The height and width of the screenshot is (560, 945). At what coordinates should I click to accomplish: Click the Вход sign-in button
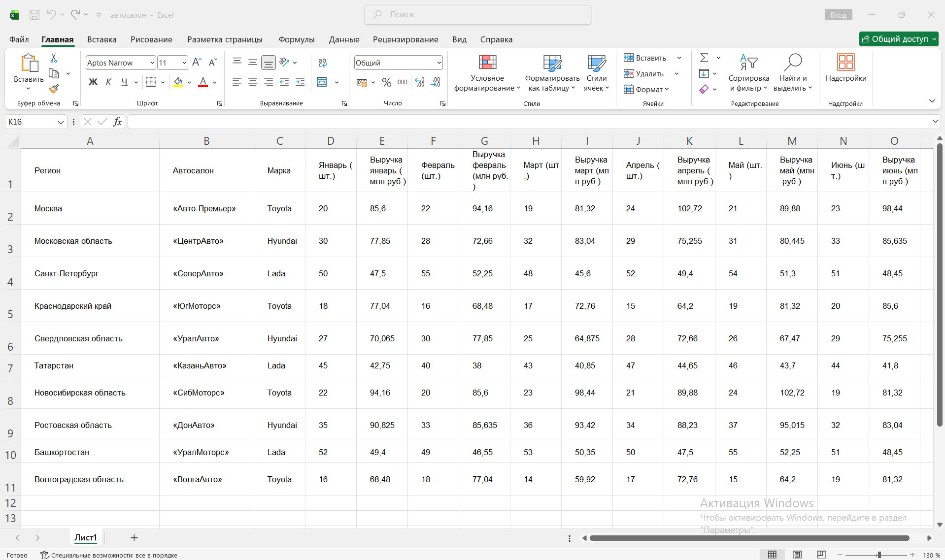pyautogui.click(x=838, y=15)
